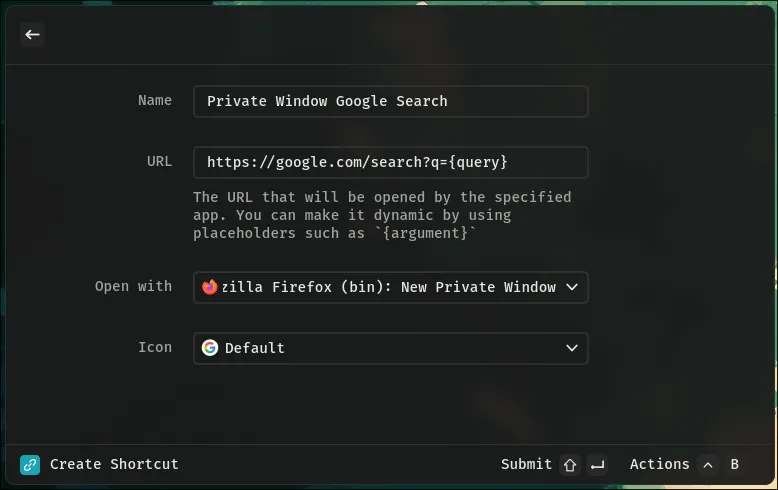Open the Icon selector showing Default
The width and height of the screenshot is (778, 490).
tap(390, 348)
